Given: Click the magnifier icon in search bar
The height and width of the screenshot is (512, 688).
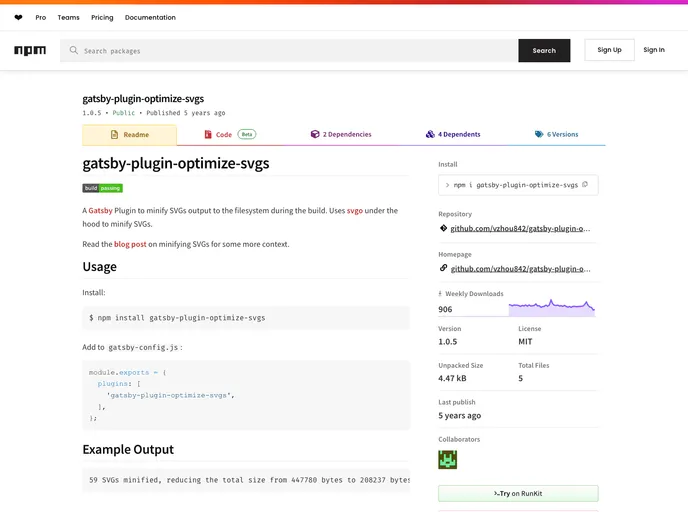Looking at the screenshot, I should [x=74, y=50].
